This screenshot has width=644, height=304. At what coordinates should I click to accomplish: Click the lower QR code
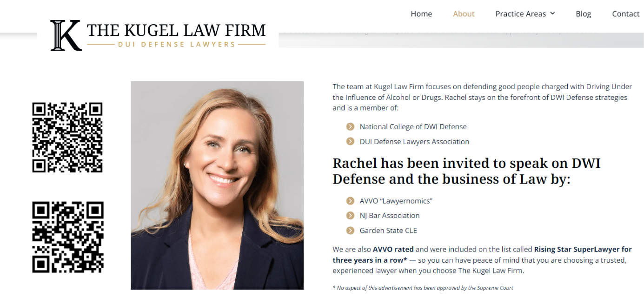(x=68, y=237)
